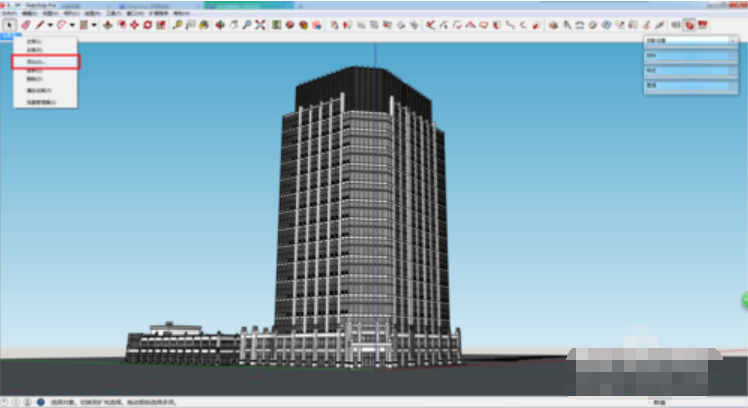This screenshot has height=408, width=748.
Task: Expand the Arc tool dropdown arrow
Action: (x=72, y=25)
